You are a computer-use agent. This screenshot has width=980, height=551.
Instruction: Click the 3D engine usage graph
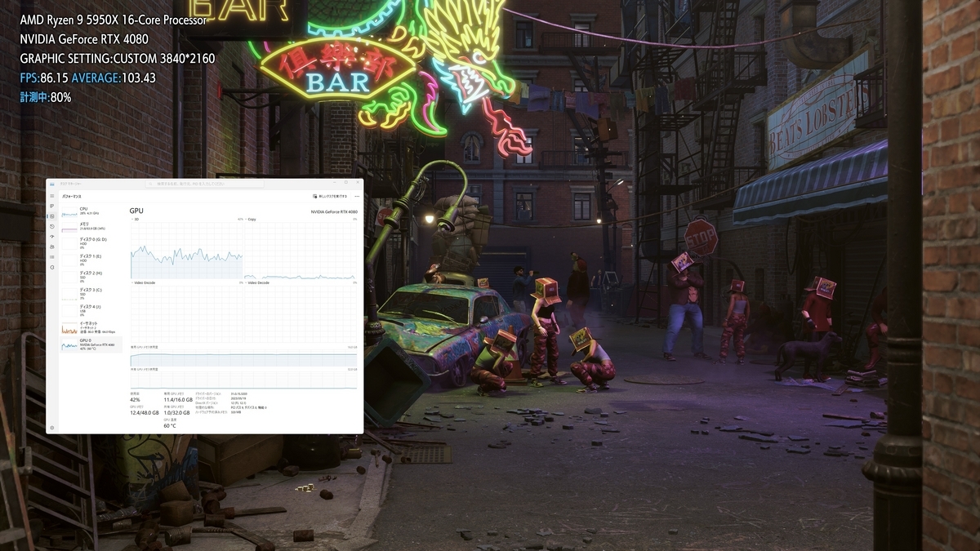click(x=186, y=251)
